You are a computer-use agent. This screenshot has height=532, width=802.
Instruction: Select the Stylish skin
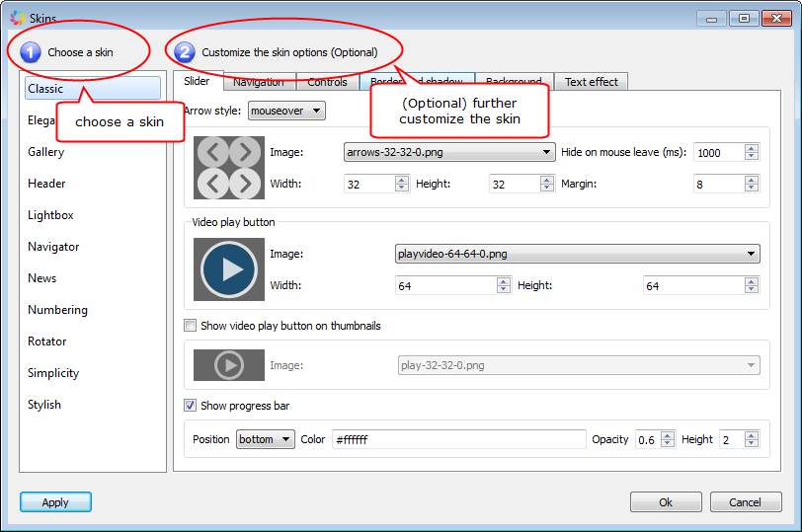point(44,405)
